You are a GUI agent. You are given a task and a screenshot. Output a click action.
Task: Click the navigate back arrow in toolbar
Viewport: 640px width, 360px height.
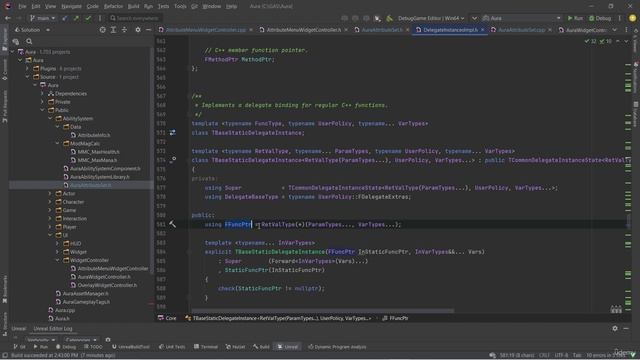click(8, 18)
